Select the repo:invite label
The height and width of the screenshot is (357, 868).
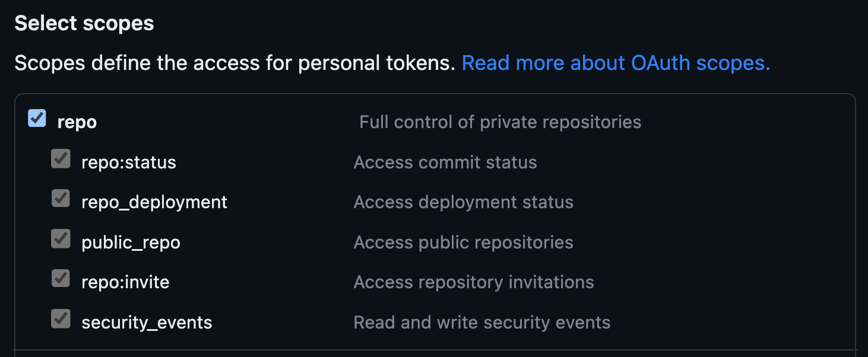125,282
